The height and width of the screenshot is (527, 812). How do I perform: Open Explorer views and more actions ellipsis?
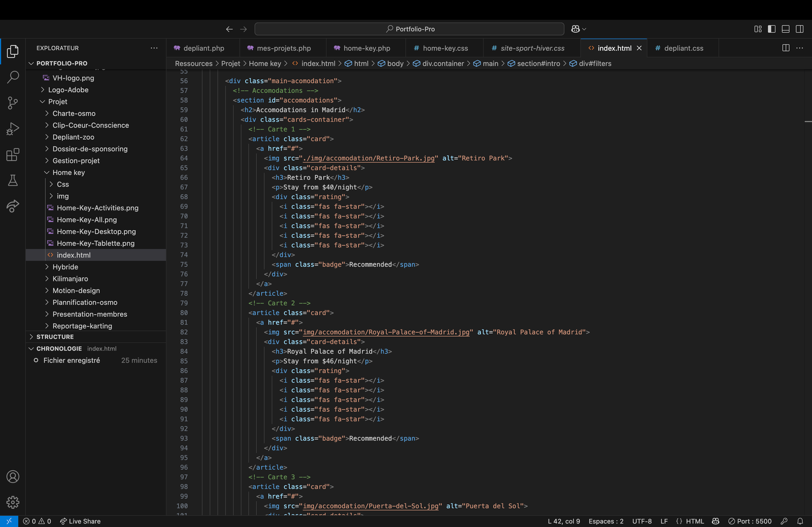(x=154, y=48)
